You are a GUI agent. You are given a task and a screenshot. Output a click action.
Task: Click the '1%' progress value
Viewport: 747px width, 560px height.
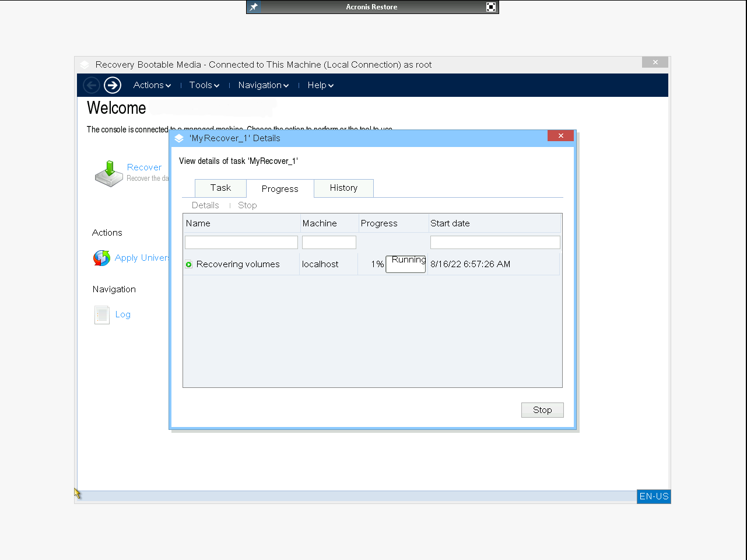tap(377, 264)
